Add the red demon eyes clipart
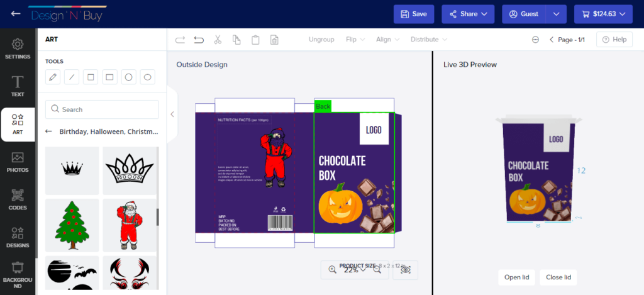The height and width of the screenshot is (295, 644). pos(130,273)
